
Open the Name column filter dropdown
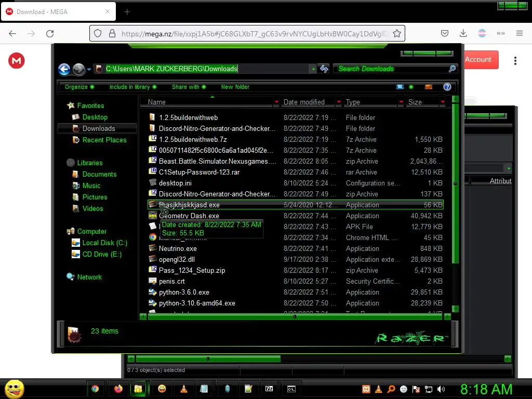tap(276, 102)
